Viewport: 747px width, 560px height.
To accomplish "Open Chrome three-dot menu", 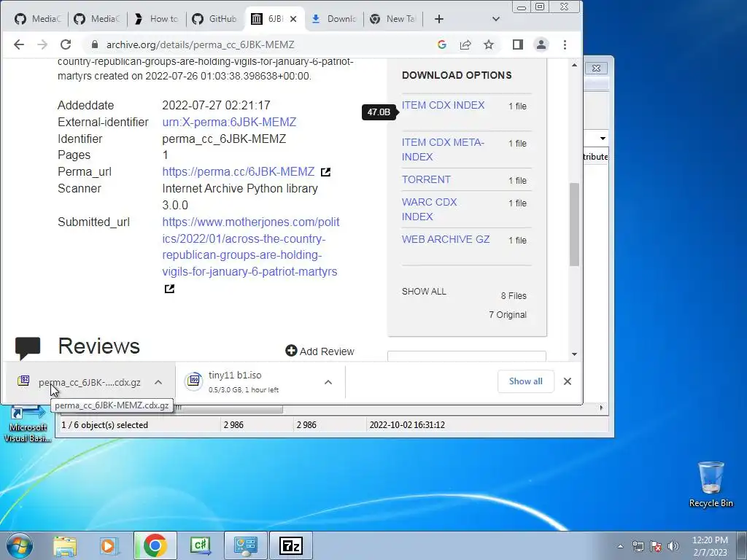I will pyautogui.click(x=565, y=44).
